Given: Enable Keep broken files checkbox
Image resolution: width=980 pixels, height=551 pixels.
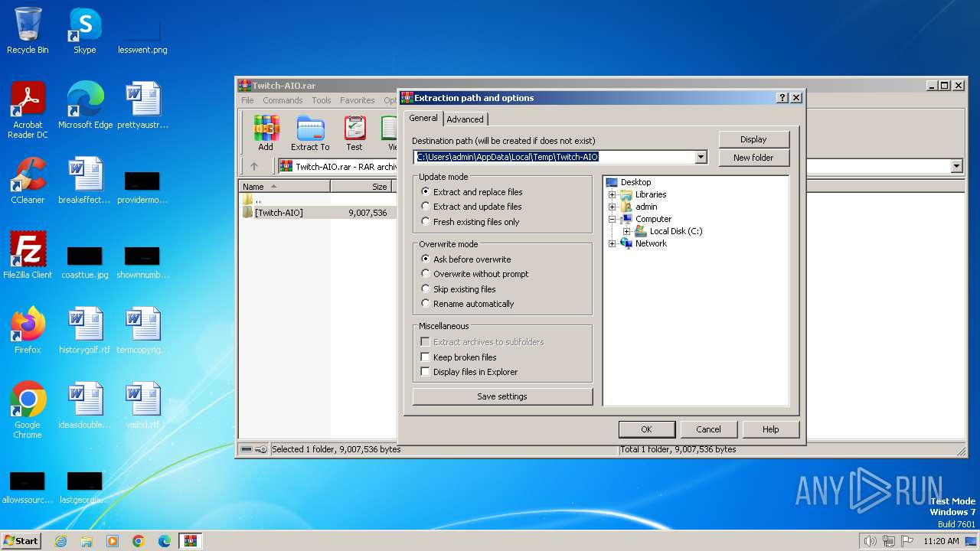Looking at the screenshot, I should coord(426,357).
